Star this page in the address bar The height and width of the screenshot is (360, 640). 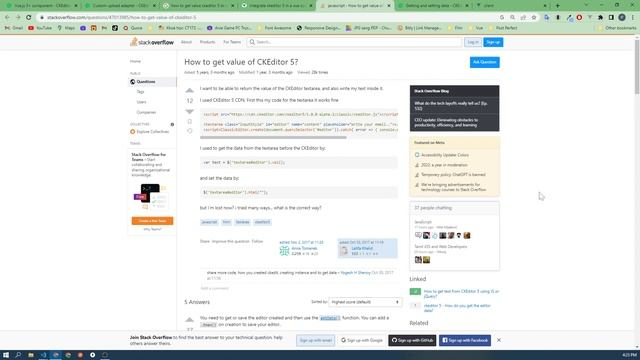[x=533, y=18]
